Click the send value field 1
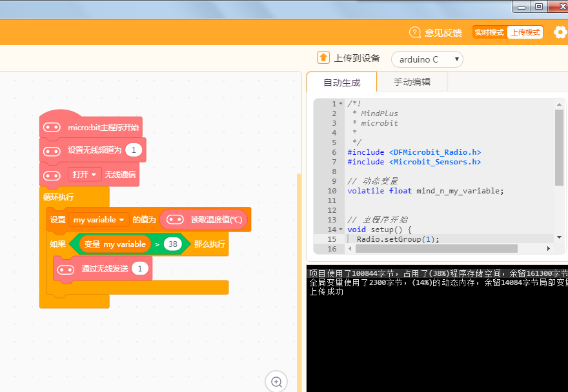The image size is (568, 392). coord(140,268)
